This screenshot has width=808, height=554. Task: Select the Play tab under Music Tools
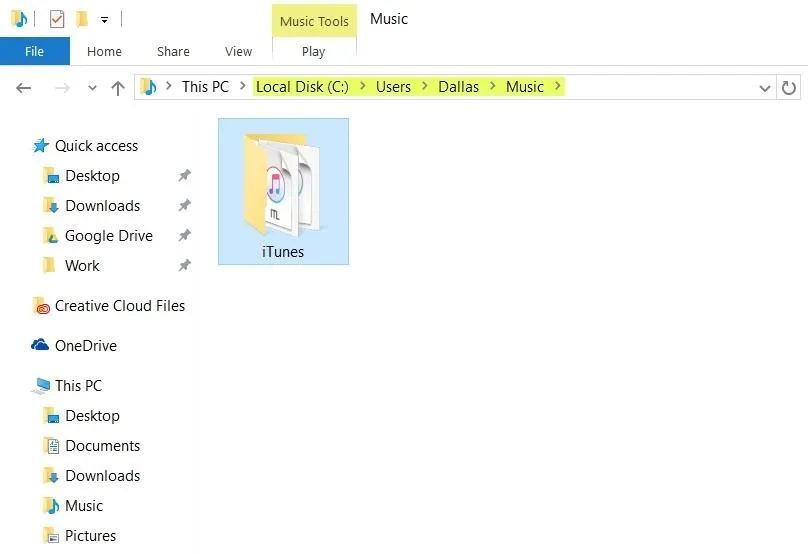click(x=313, y=52)
